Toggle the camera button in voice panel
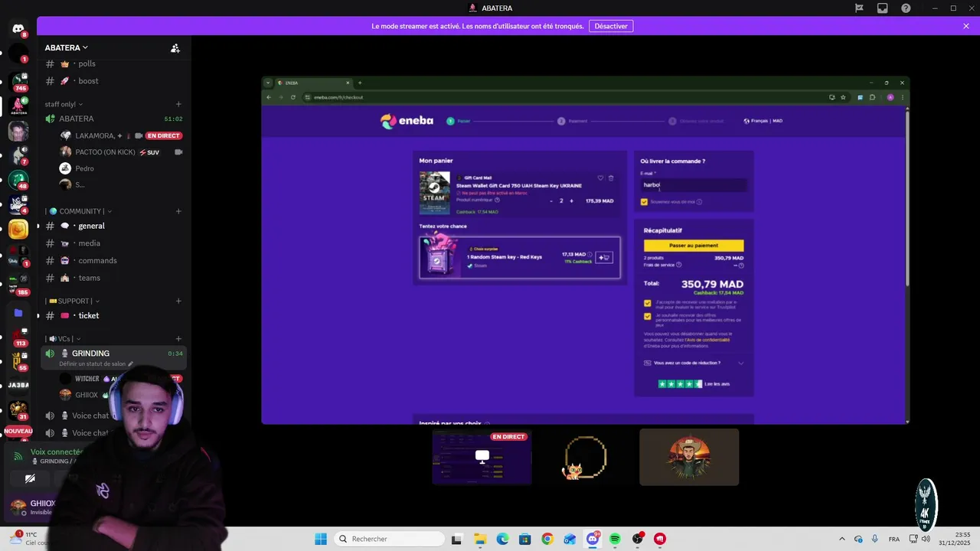 click(x=30, y=479)
